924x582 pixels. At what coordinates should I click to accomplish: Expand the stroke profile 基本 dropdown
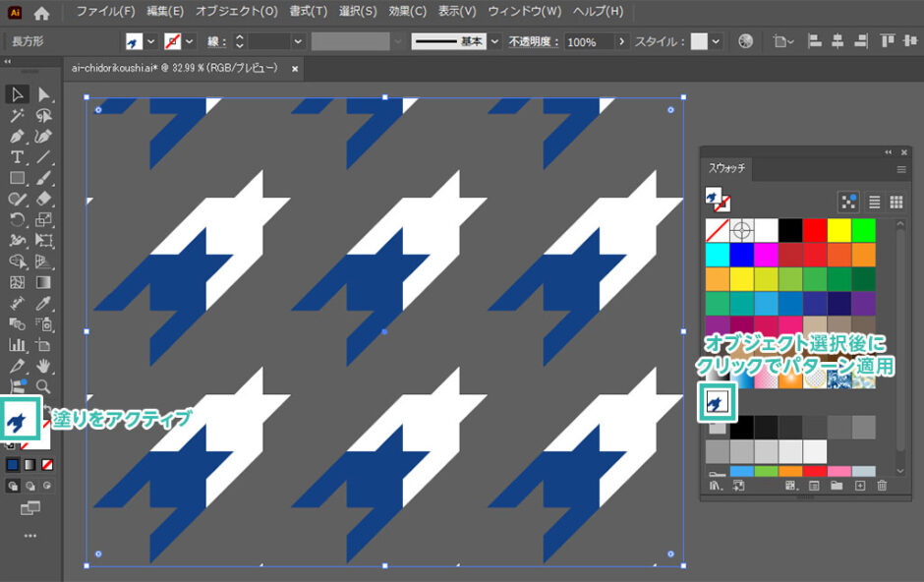[494, 42]
